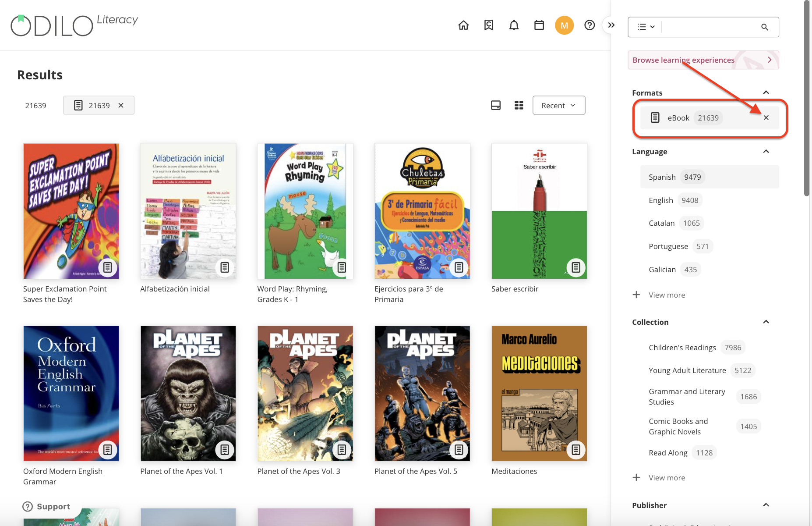Switch to list view layout

click(x=496, y=106)
